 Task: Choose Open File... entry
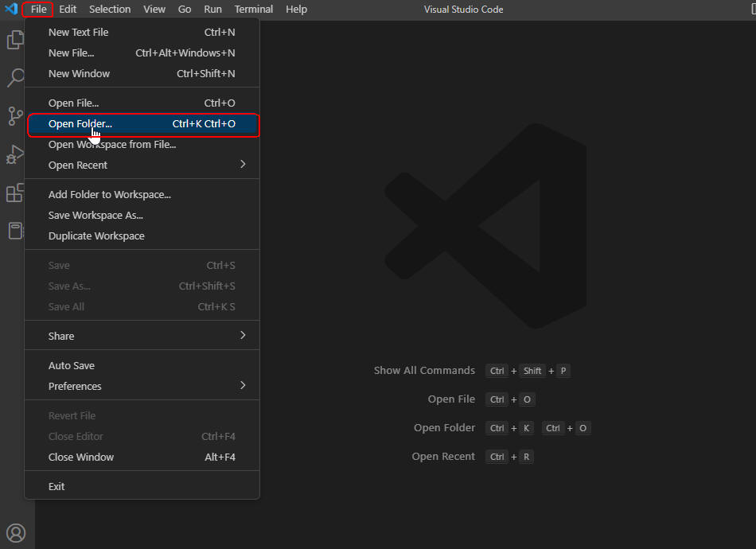pos(142,103)
